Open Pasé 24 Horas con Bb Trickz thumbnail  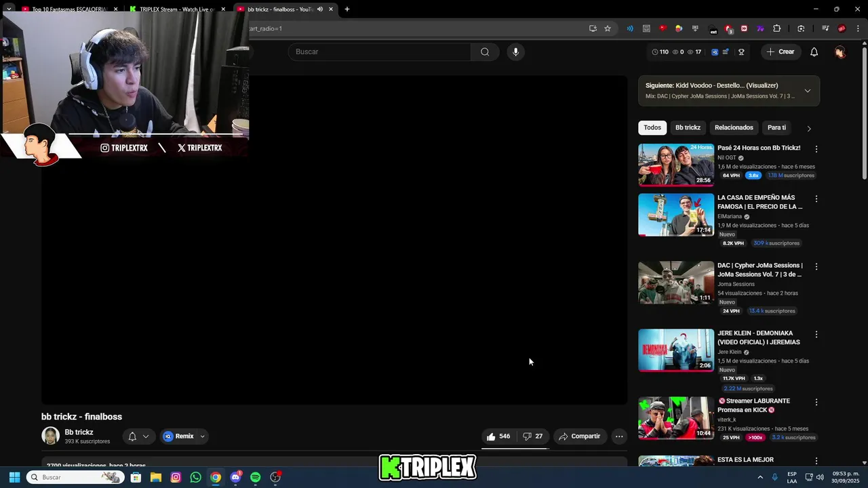tap(676, 165)
